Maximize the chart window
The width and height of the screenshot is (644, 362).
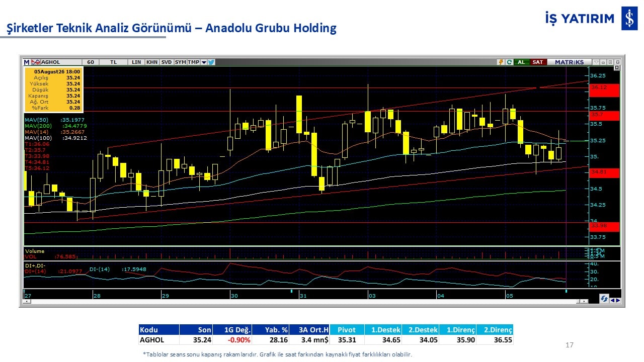(610, 62)
